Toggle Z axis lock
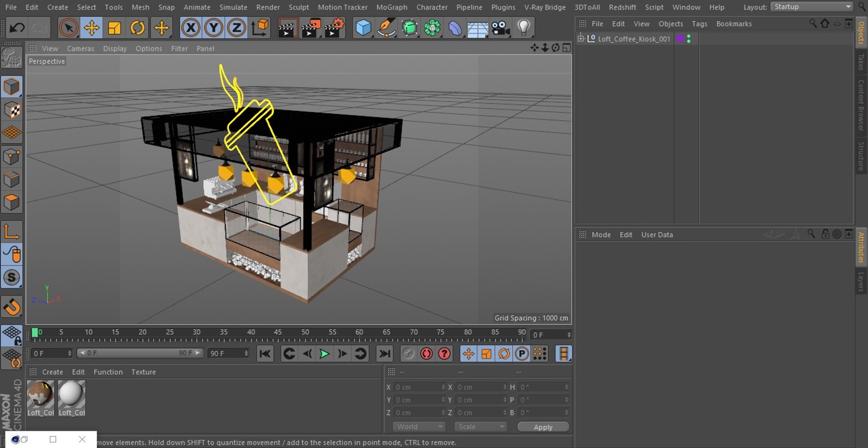 click(236, 28)
